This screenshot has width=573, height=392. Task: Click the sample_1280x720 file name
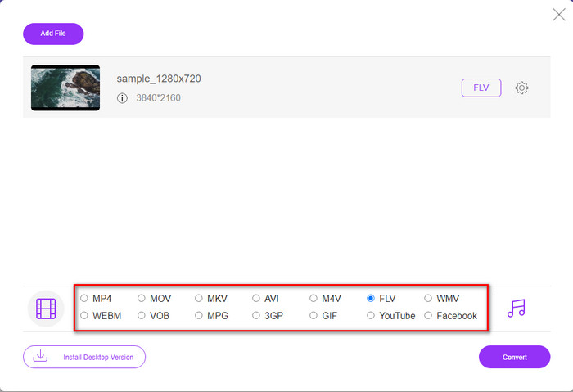[159, 79]
